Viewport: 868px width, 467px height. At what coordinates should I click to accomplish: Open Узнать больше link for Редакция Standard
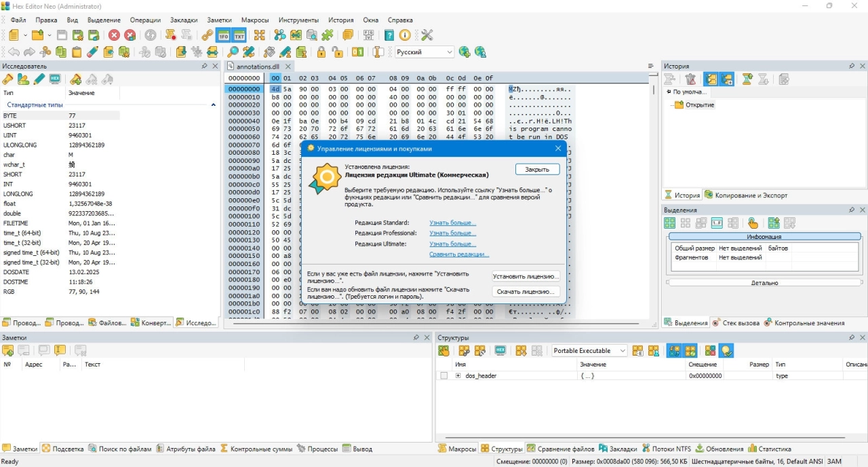point(452,223)
